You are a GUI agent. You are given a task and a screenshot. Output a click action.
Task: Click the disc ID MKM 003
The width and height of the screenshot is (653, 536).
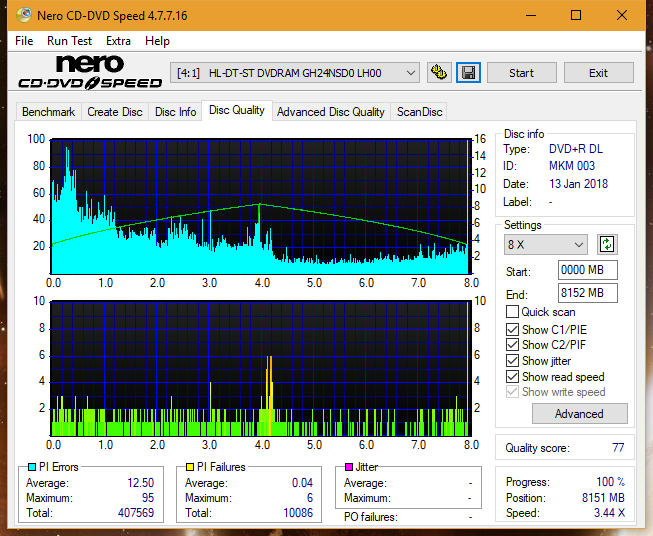(x=572, y=166)
